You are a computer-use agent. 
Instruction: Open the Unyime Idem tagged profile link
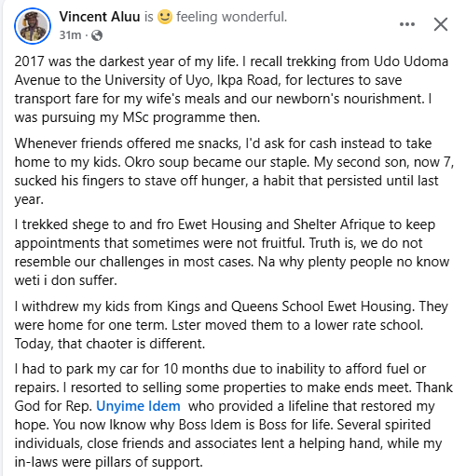click(138, 406)
